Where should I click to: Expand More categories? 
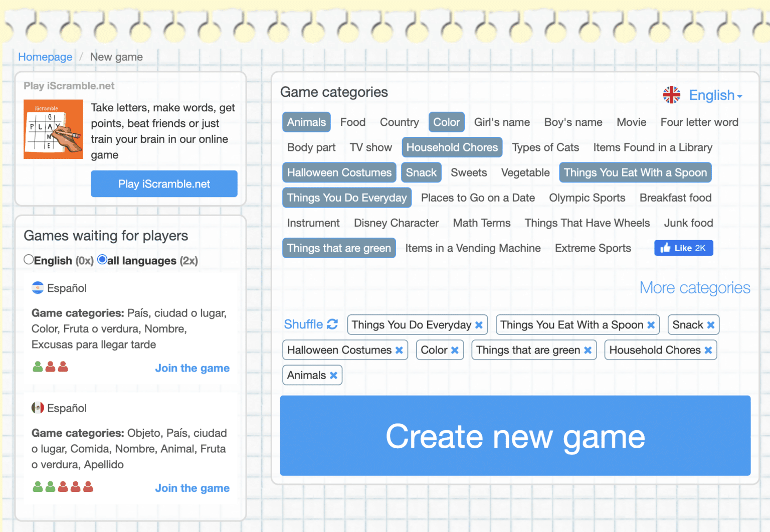click(695, 287)
